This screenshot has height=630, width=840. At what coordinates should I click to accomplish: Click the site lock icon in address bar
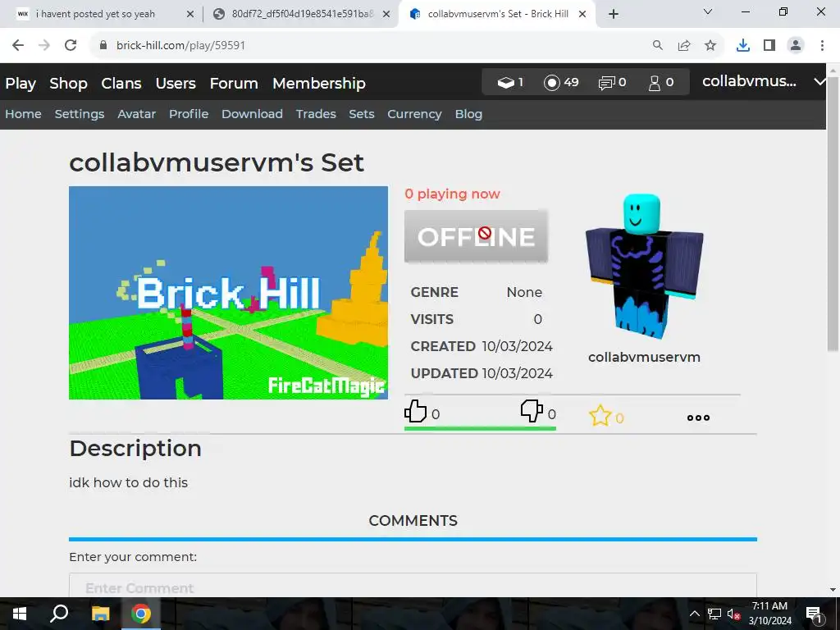tap(103, 45)
